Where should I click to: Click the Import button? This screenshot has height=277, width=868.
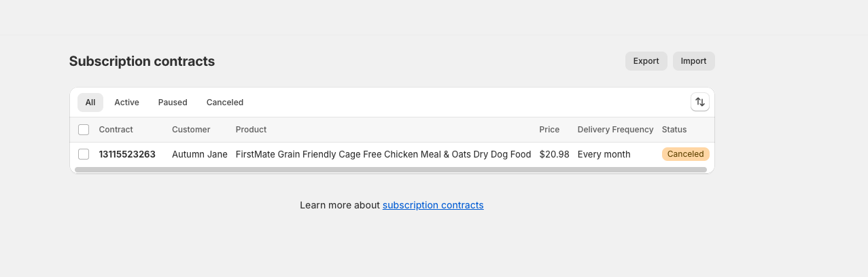coord(693,61)
